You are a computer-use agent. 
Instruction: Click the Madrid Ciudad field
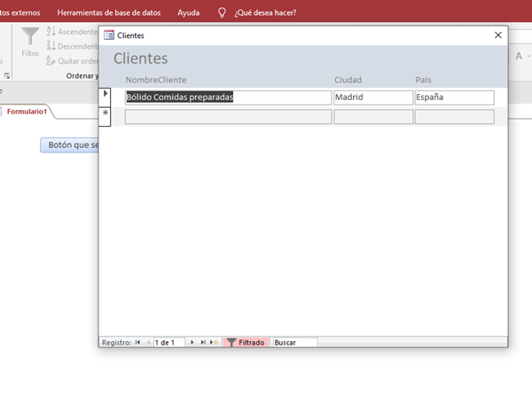[x=372, y=97]
